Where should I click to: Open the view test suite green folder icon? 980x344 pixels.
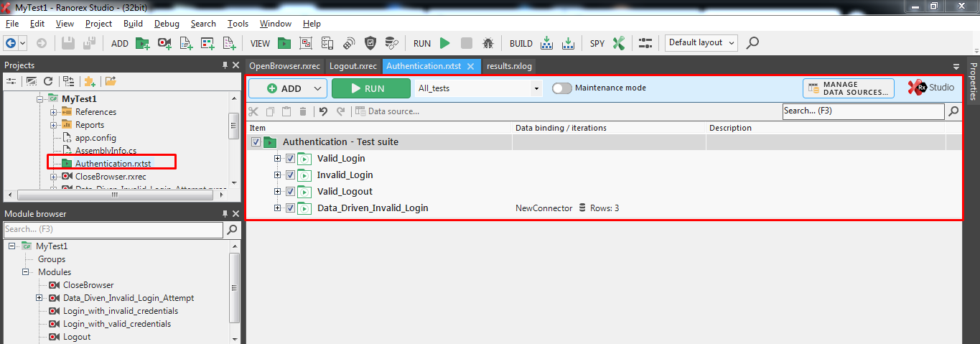pos(284,43)
